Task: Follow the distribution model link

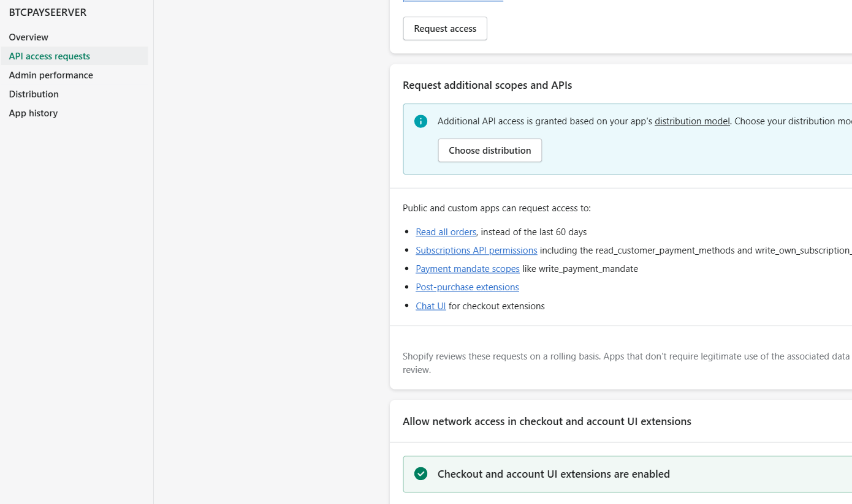Action: [692, 121]
